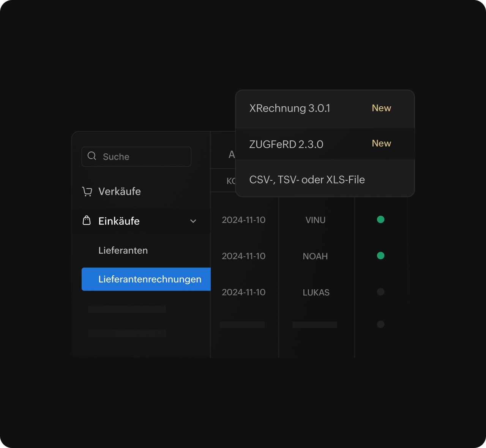Click the New badge next to XRechnung
The height and width of the screenshot is (448, 486).
coord(381,108)
